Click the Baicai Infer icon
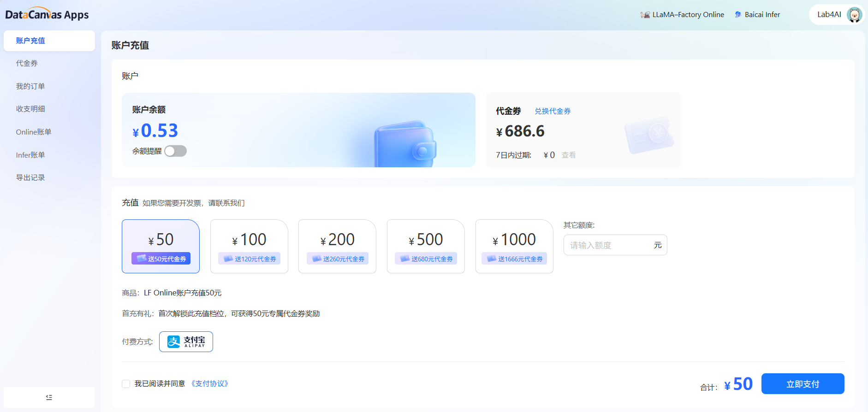The image size is (868, 412). [738, 15]
